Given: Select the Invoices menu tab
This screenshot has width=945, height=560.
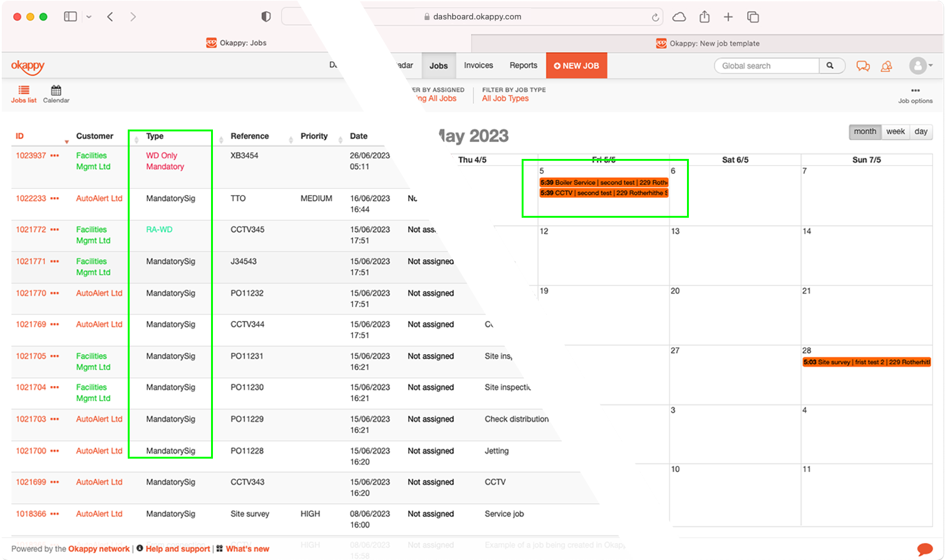Looking at the screenshot, I should coord(478,66).
